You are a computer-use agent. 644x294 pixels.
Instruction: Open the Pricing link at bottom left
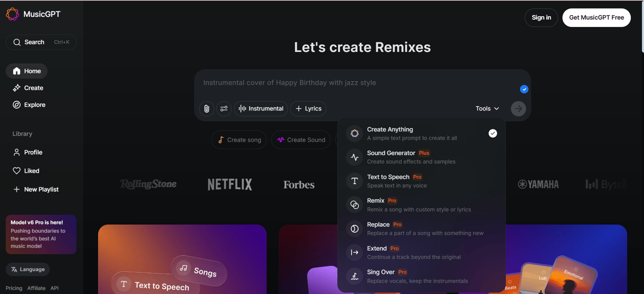click(14, 288)
